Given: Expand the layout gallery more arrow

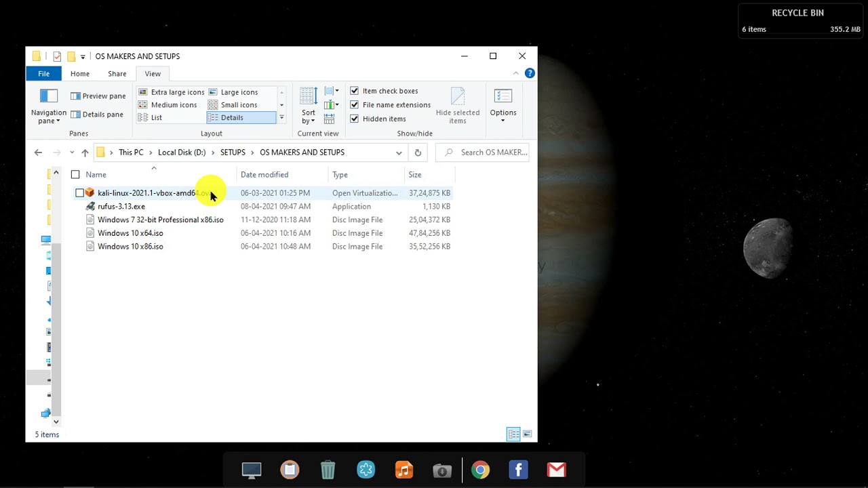Looking at the screenshot, I should 281,118.
